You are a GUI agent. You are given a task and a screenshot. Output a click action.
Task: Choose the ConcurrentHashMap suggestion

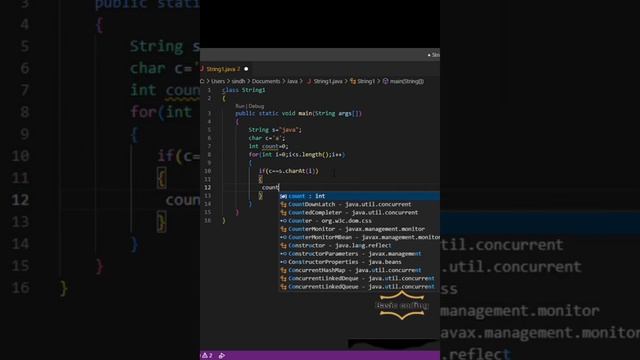pos(360,270)
